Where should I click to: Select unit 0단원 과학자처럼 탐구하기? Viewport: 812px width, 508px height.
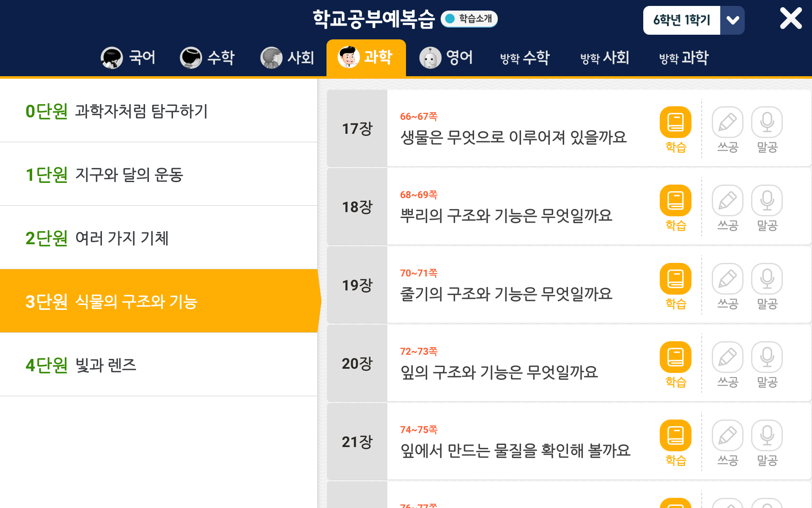(x=159, y=110)
